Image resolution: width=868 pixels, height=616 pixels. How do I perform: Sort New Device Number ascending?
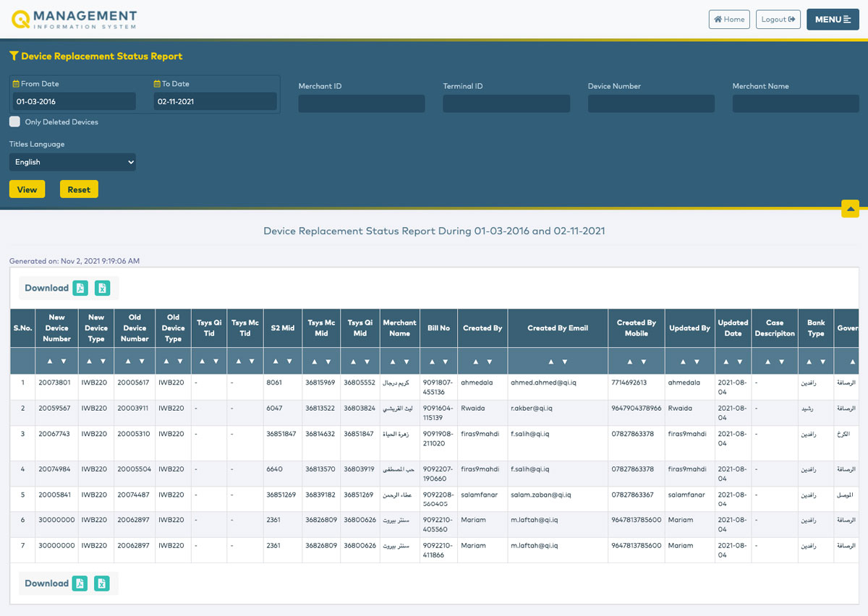[x=50, y=361]
